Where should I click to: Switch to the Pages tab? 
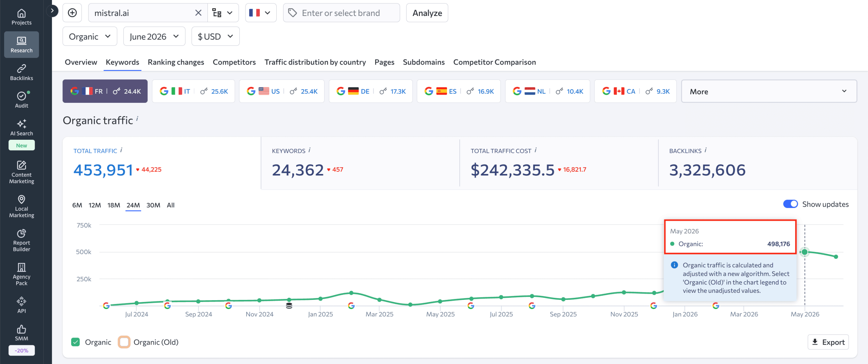(x=384, y=62)
